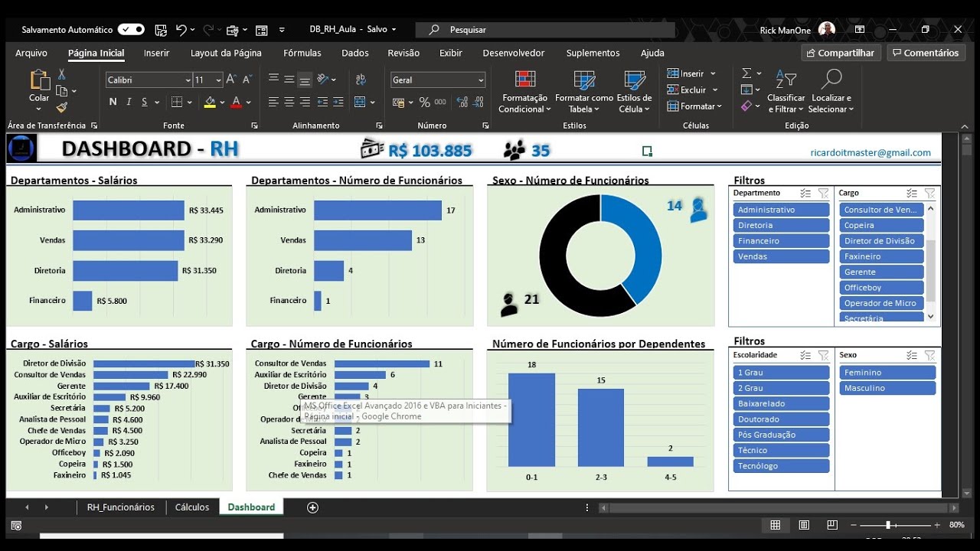Decrease font size with smaller A icon

coord(247,80)
